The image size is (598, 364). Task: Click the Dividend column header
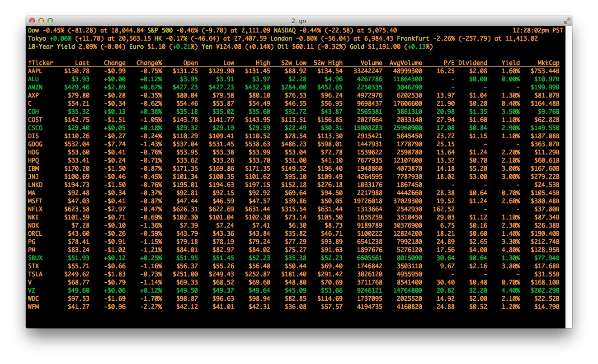point(473,63)
